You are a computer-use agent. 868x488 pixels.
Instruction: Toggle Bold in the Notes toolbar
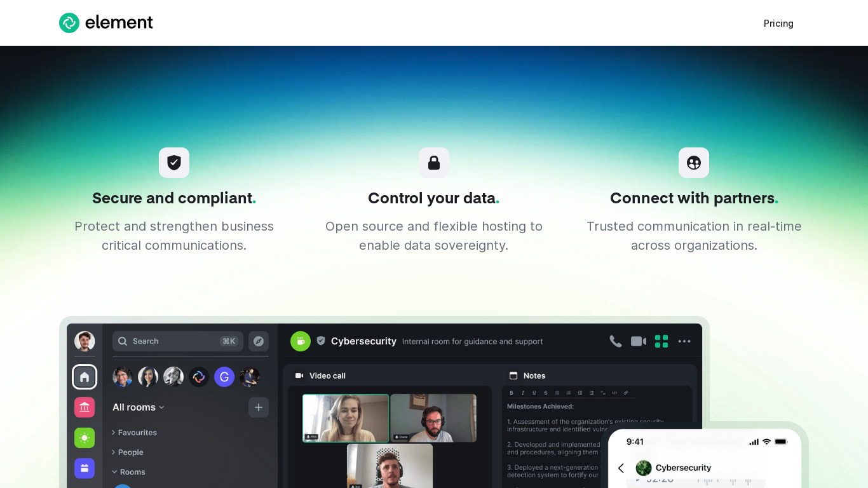coord(512,393)
